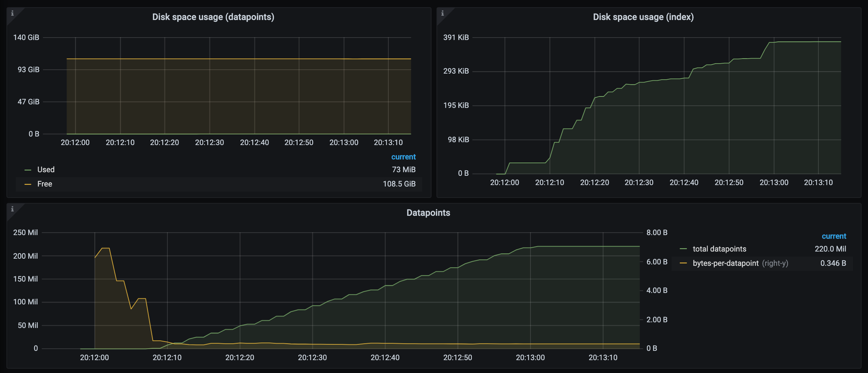Click the green marker beside total datapoints legend

pos(684,249)
